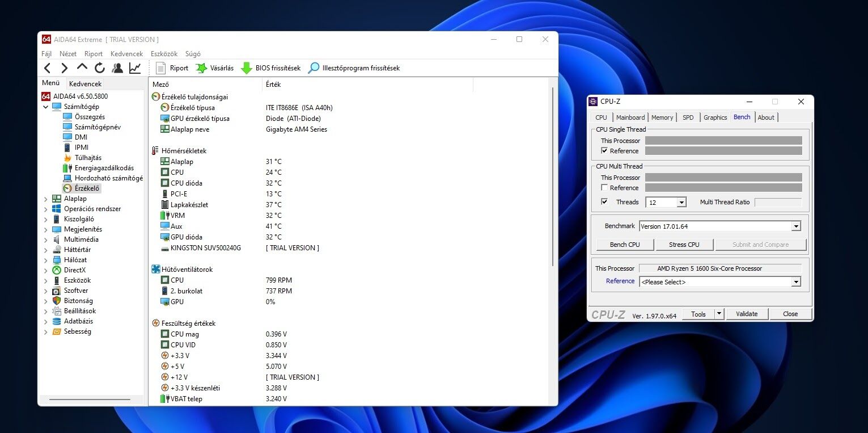Open the Súgó menu
Screen dimensions: 868x433
(x=193, y=54)
